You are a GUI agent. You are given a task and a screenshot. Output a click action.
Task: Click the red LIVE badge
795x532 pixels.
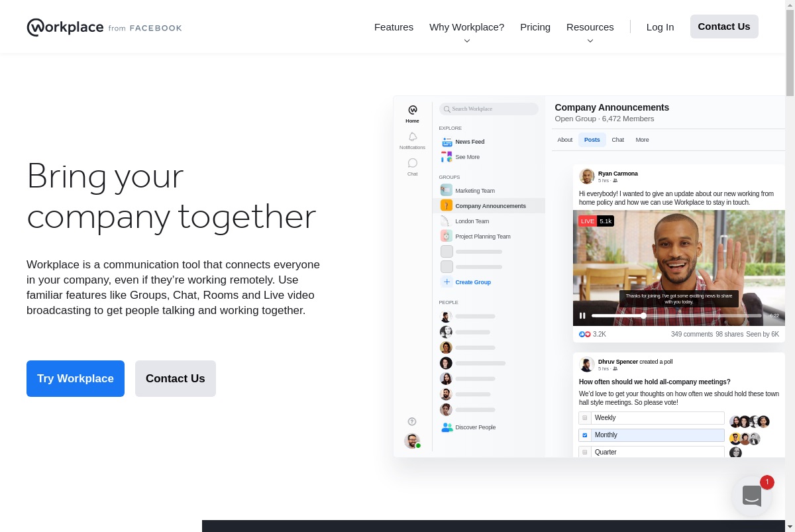click(x=588, y=221)
